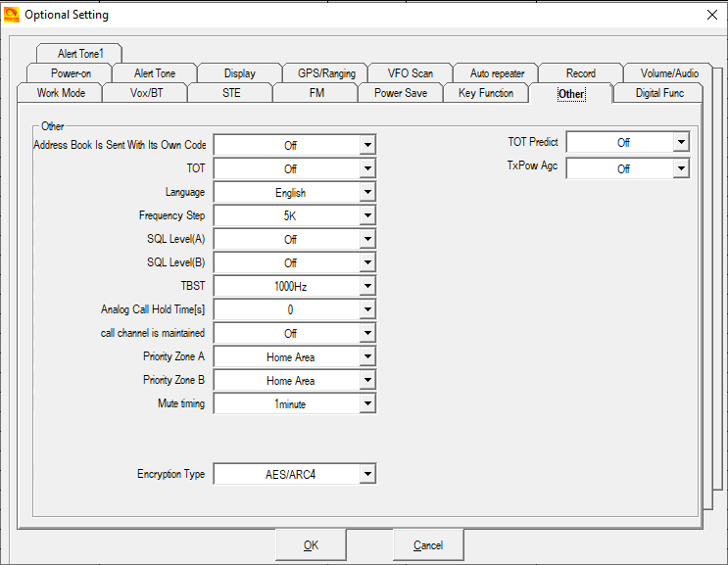Open the TOT Predict dropdown
This screenshot has height=565, width=728.
681,142
